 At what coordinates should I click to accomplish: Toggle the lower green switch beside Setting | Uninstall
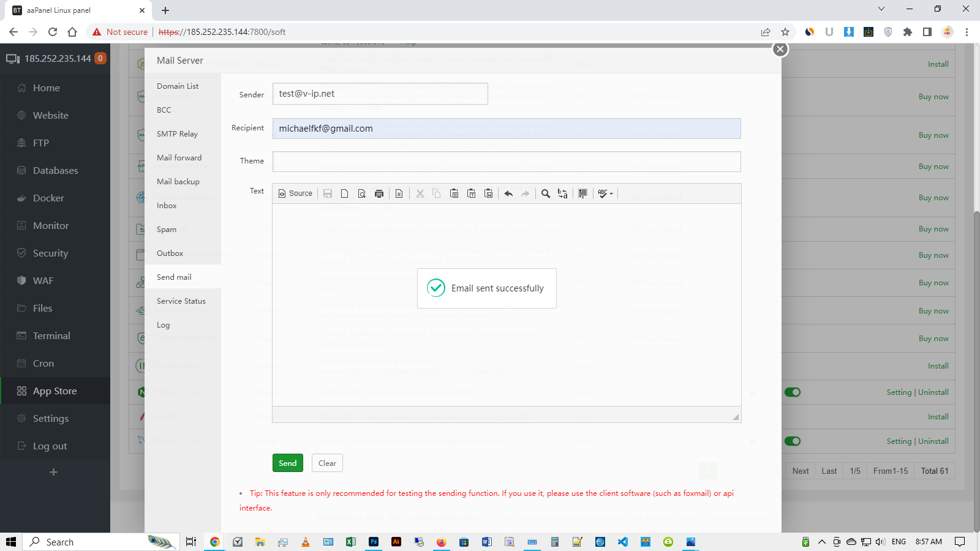(793, 441)
